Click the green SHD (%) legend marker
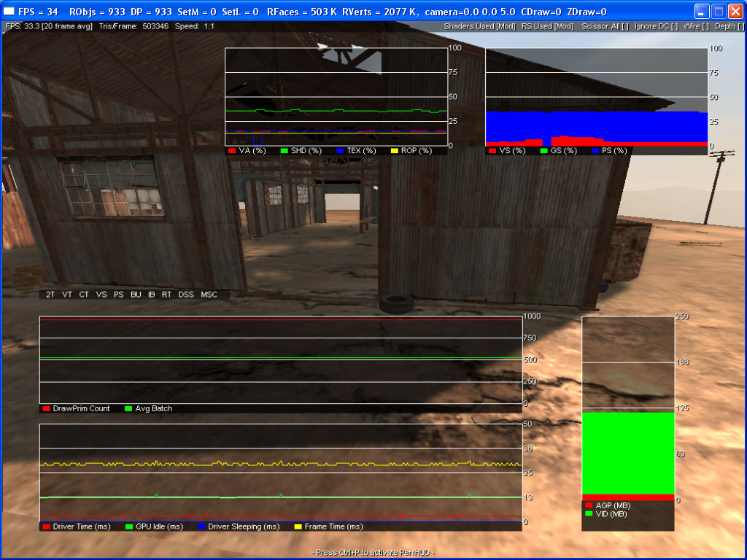This screenshot has height=560, width=747. [x=284, y=151]
